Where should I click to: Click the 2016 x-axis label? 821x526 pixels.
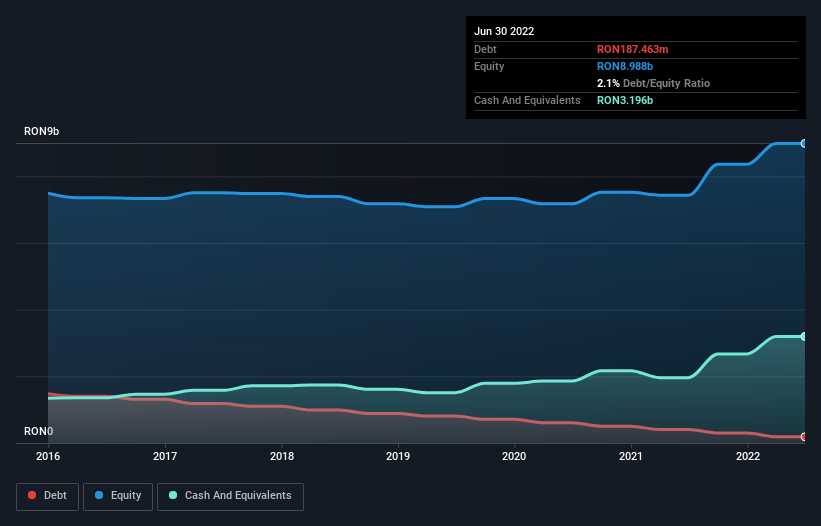(x=48, y=456)
